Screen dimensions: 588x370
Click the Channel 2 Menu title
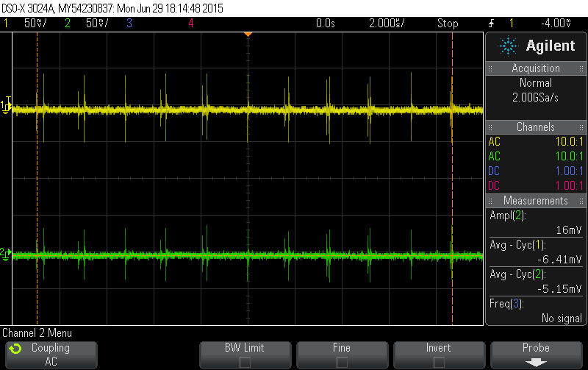(37, 332)
